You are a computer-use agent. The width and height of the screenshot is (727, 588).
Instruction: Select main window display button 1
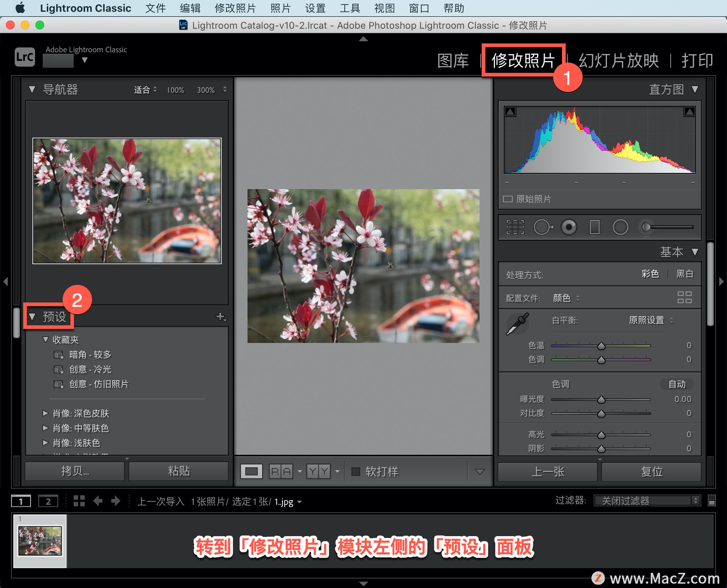point(21,501)
